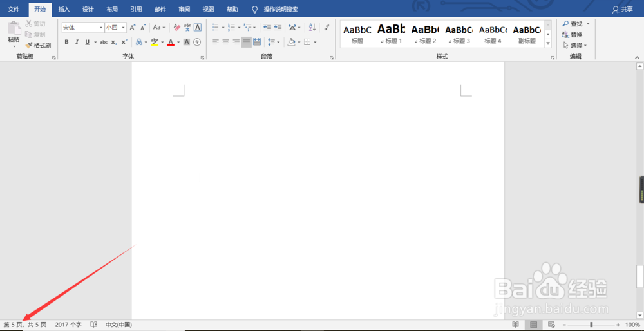This screenshot has width=644, height=331.
Task: Select the Format Painter (格式刷) tool
Action: coord(38,45)
